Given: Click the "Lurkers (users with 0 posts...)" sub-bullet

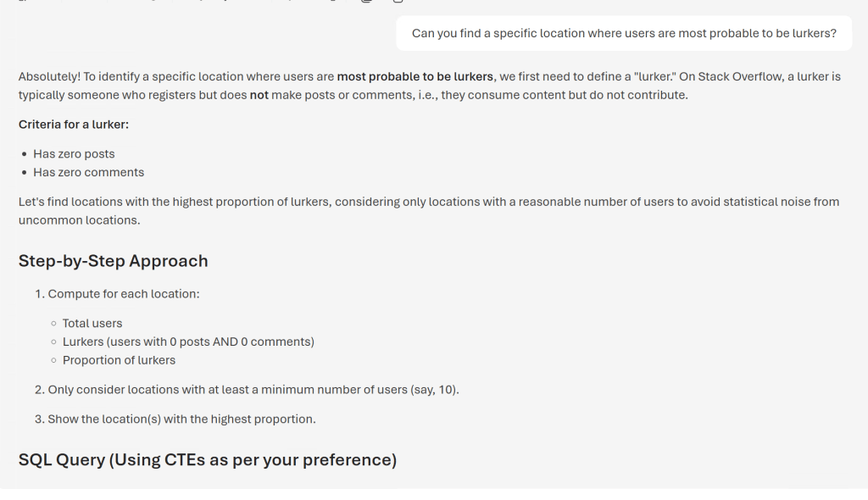Looking at the screenshot, I should pos(188,342).
